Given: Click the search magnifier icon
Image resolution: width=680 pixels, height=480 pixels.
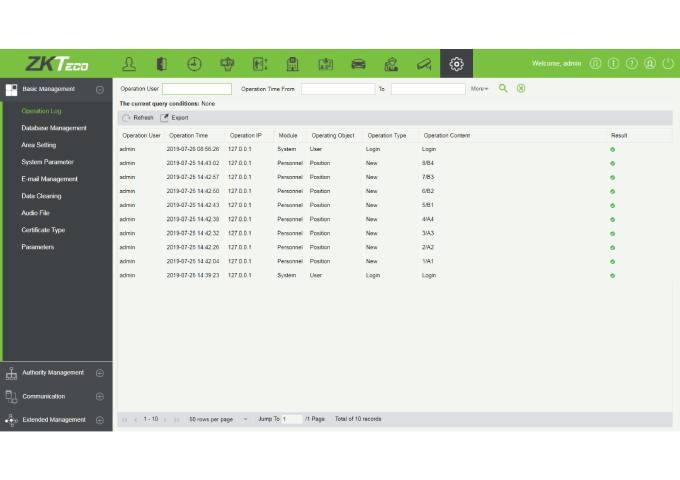Looking at the screenshot, I should click(504, 89).
